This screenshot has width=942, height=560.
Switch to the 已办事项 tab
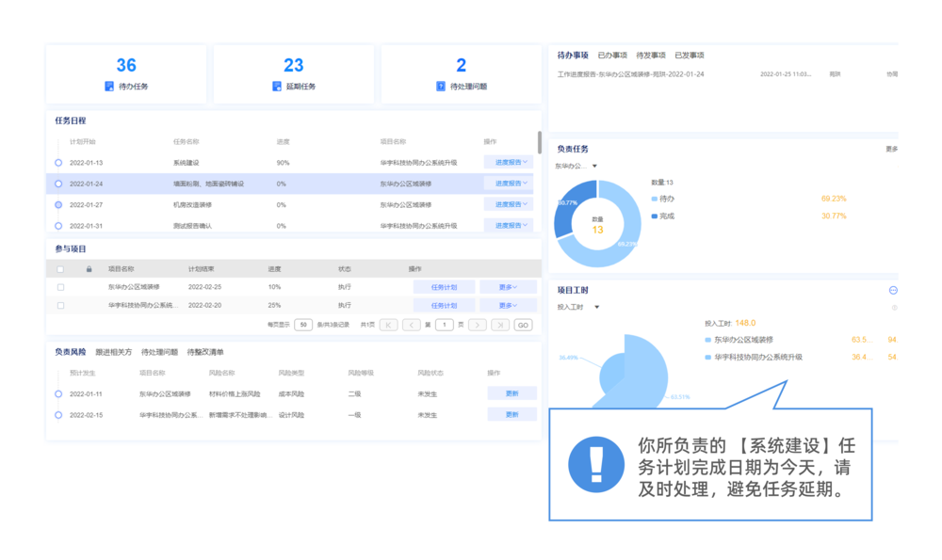612,56
